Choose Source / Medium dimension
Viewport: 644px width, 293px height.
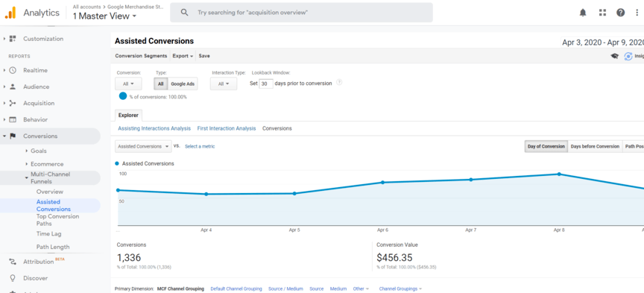tap(286, 289)
